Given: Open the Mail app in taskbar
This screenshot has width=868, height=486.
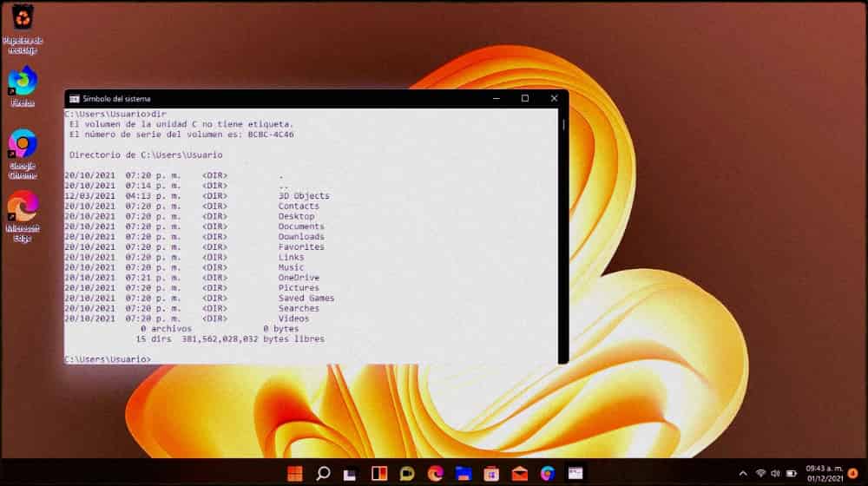Looking at the screenshot, I should pyautogui.click(x=519, y=473).
